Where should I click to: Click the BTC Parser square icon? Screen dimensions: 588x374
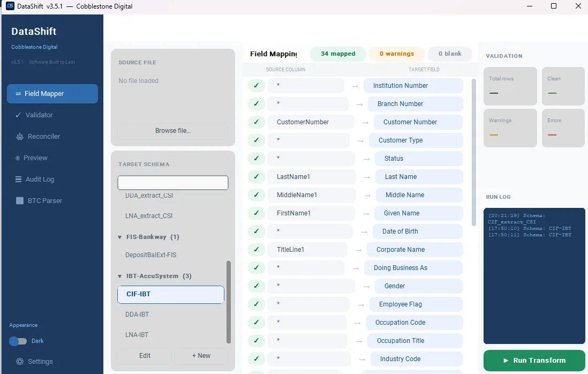[20, 201]
